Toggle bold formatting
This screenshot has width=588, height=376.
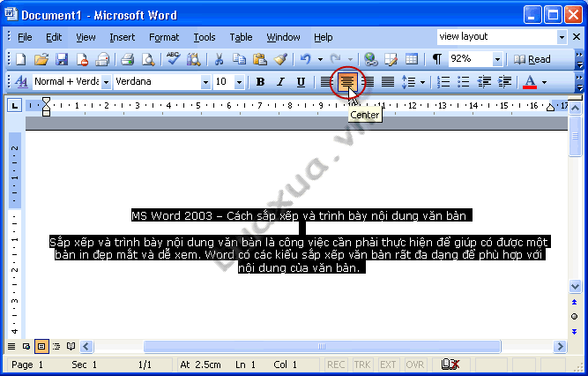(260, 81)
